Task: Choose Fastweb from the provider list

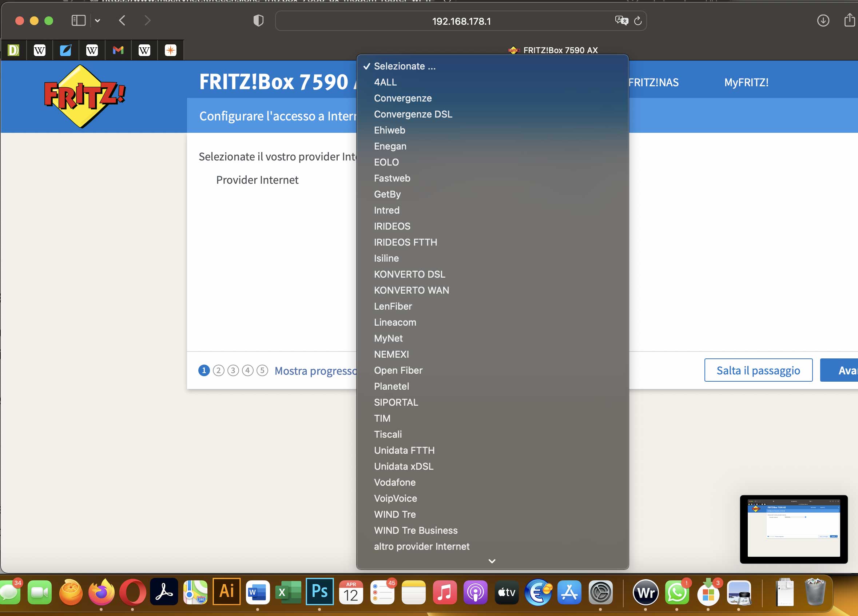Action: [392, 178]
